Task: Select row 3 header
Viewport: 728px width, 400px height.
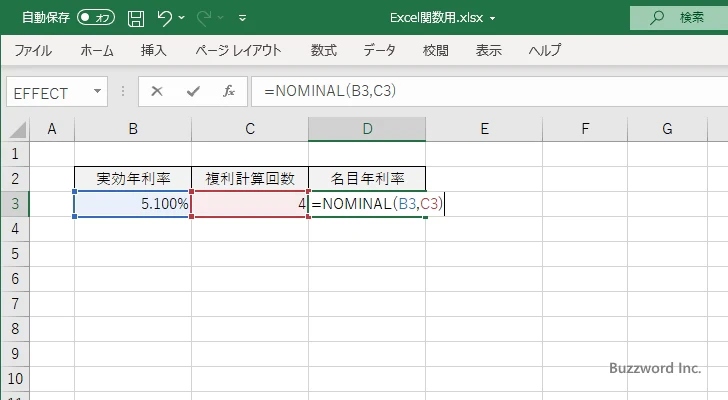Action: 15,204
